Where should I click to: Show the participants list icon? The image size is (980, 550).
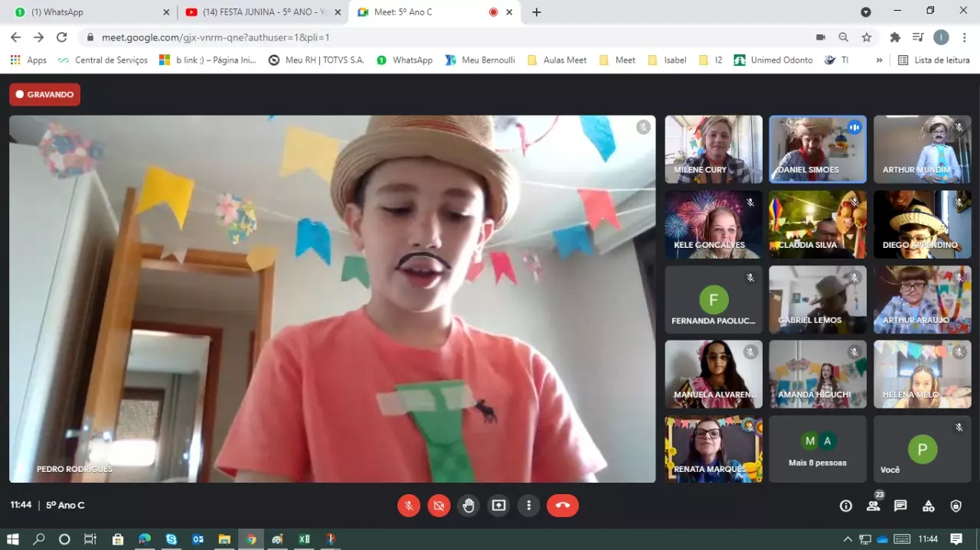tap(873, 506)
